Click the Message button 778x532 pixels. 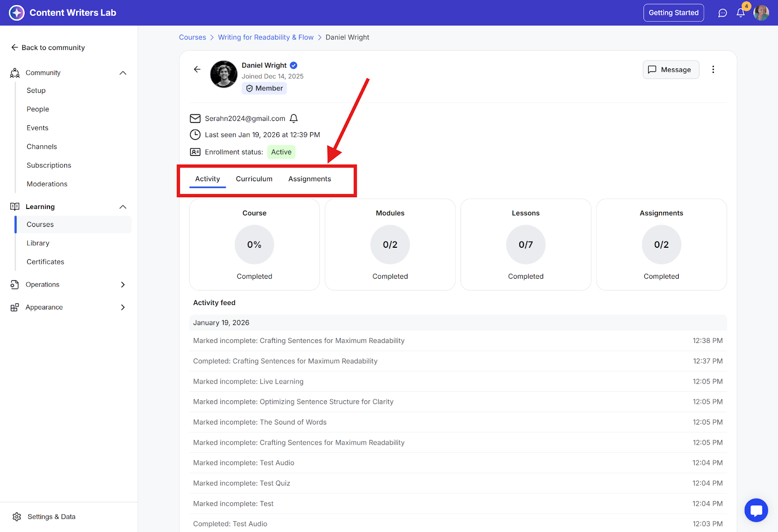[671, 69]
